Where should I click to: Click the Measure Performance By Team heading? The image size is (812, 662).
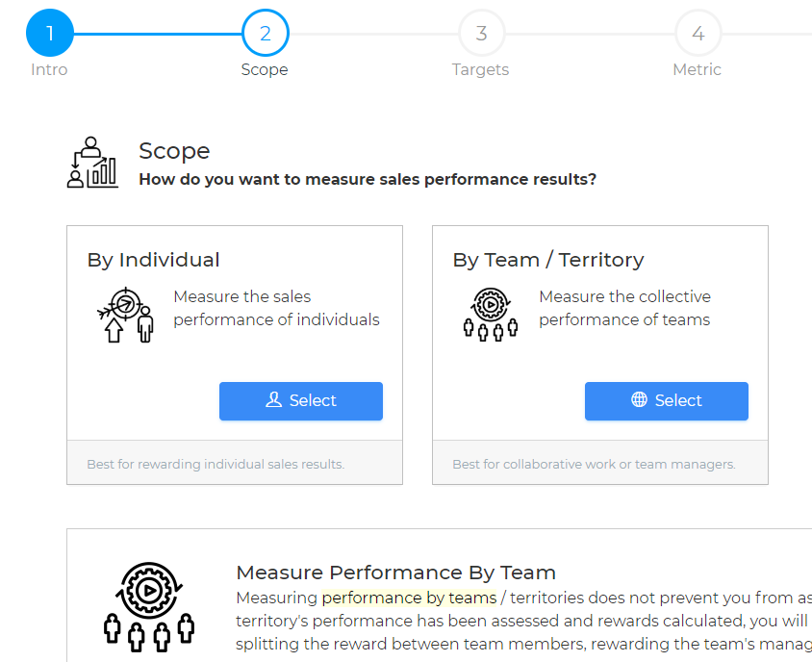tap(395, 573)
